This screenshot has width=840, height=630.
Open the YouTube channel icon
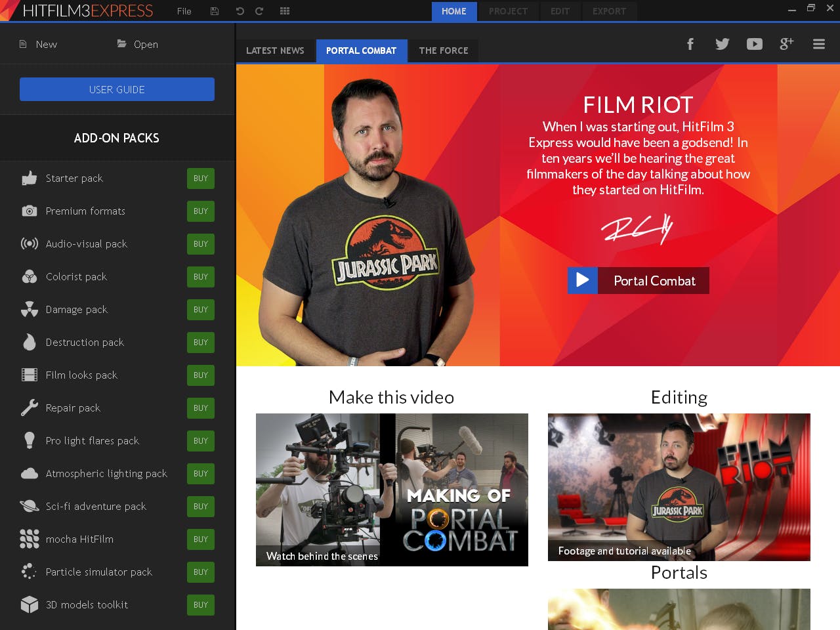[x=755, y=44]
